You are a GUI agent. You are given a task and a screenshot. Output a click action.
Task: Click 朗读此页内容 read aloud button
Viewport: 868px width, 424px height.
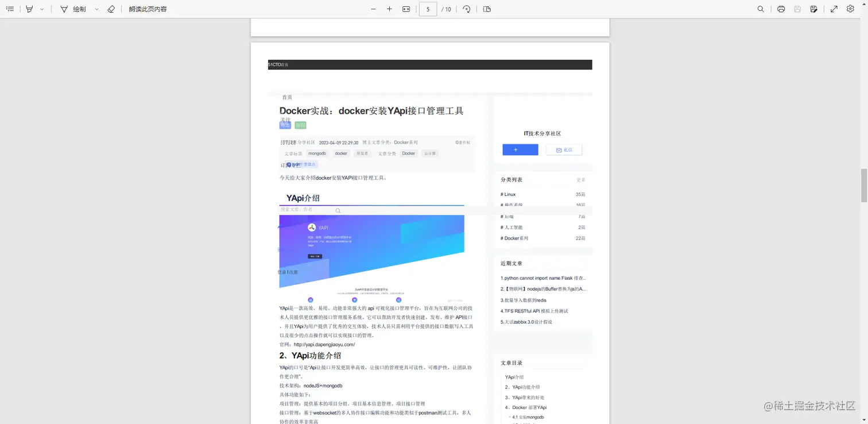tap(148, 9)
